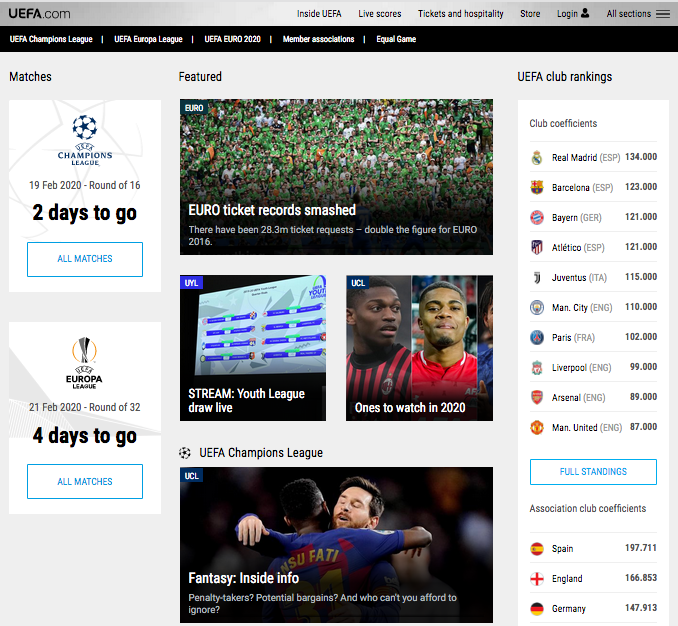Click the UEFA Champions League section heading

pos(261,453)
